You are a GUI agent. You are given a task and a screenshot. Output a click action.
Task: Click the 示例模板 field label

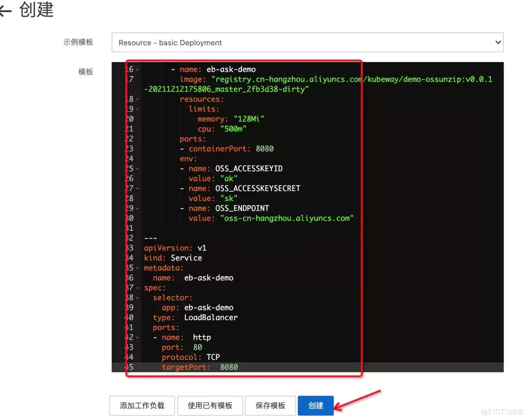point(78,42)
